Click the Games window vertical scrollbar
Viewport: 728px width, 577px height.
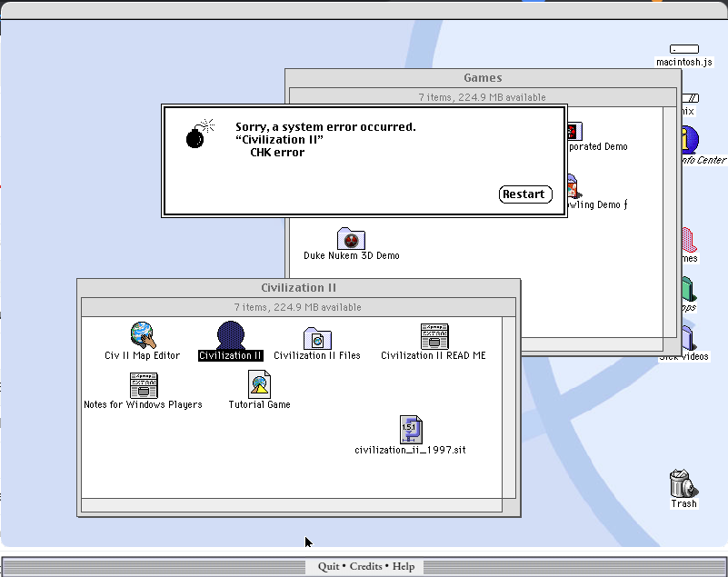click(670, 222)
